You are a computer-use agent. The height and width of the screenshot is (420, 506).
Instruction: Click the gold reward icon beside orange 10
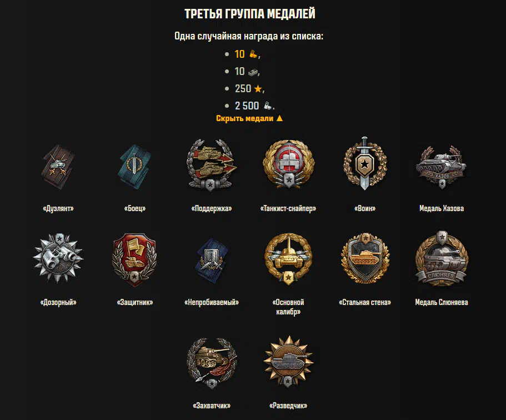253,53
